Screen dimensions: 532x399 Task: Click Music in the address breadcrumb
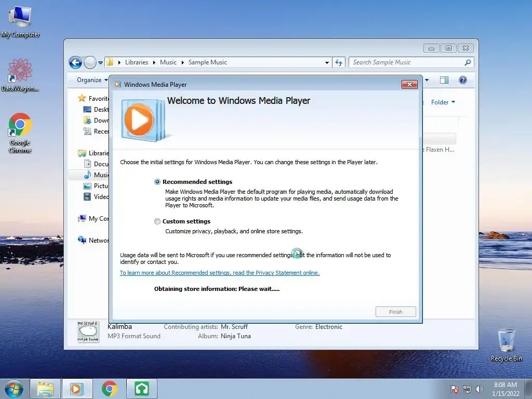pyautogui.click(x=168, y=62)
